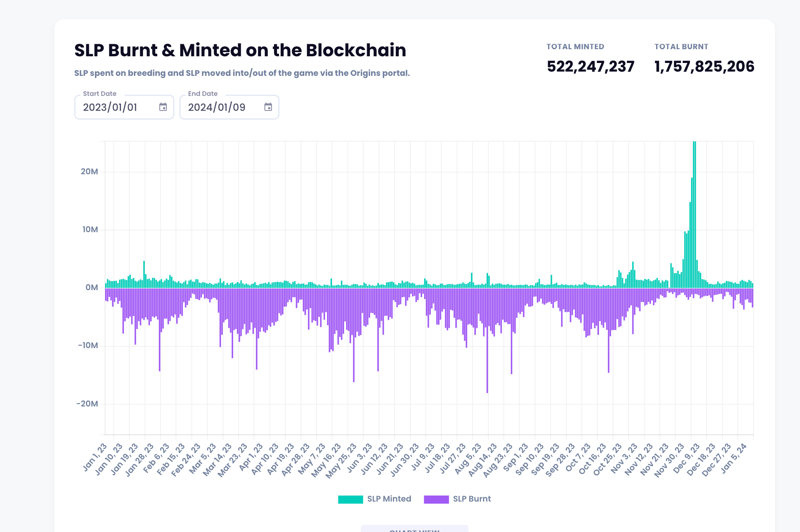800x532 pixels.
Task: Expand the End Date input options
Action: pos(268,107)
